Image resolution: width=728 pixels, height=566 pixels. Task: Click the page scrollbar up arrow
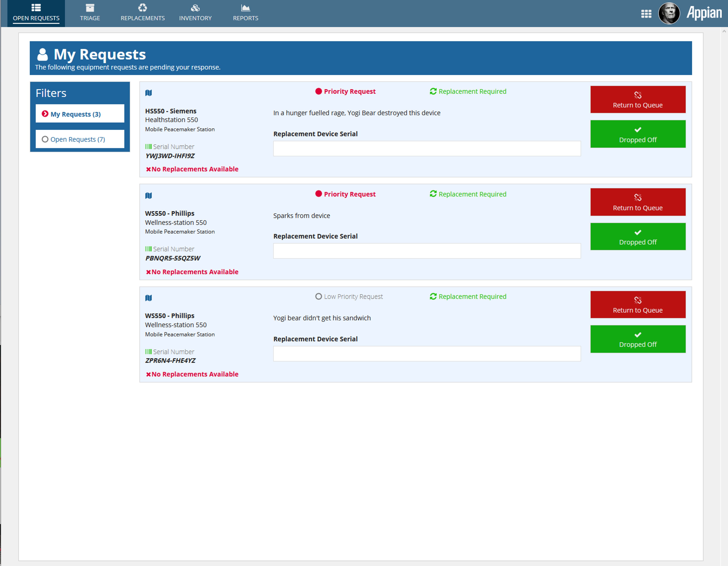pyautogui.click(x=724, y=31)
